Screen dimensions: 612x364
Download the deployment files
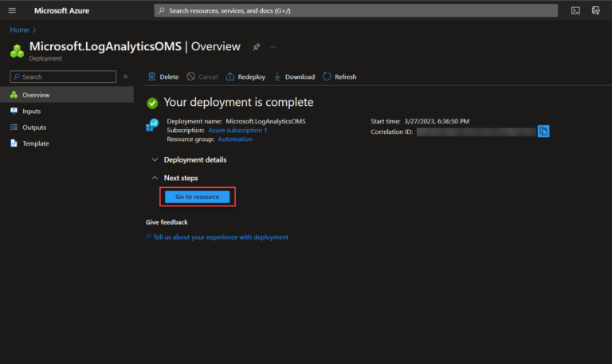[294, 76]
